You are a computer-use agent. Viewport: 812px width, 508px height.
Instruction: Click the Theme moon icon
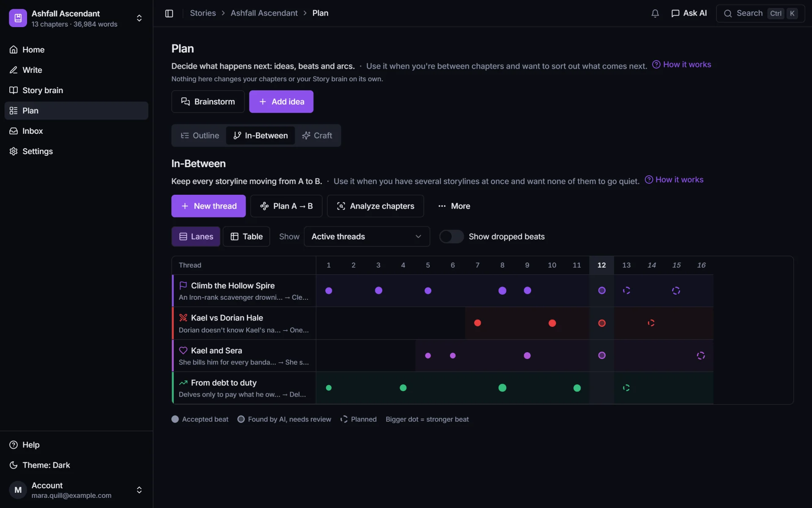[x=14, y=465]
